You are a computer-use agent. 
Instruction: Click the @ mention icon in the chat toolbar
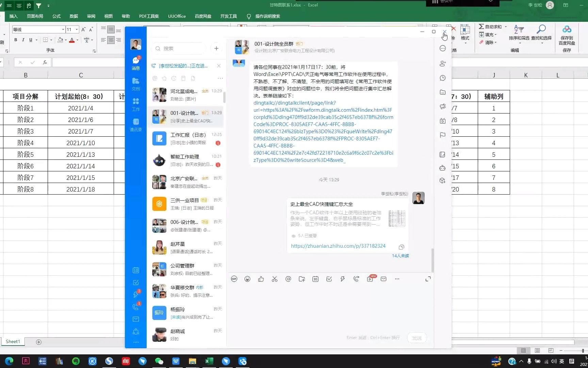point(288,279)
